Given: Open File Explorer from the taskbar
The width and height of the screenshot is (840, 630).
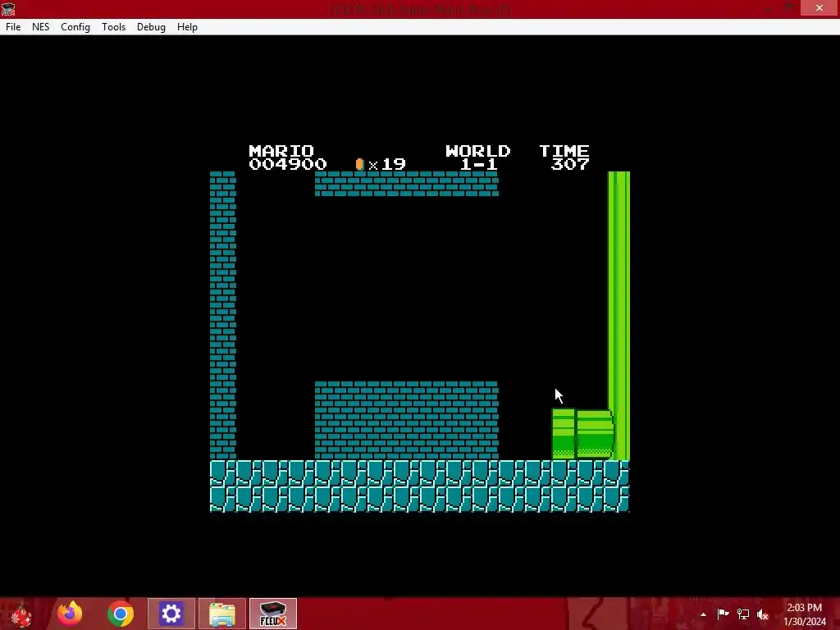Looking at the screenshot, I should (x=222, y=614).
